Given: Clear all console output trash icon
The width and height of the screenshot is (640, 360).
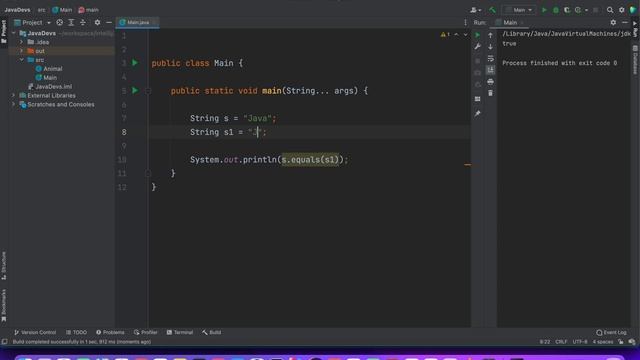Looking at the screenshot, I should (491, 93).
